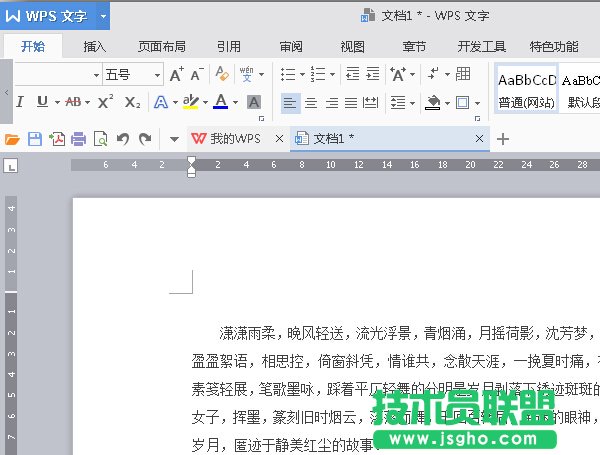This screenshot has width=600, height=455.
Task: Click the clear formatting eraser icon
Action: tap(222, 75)
